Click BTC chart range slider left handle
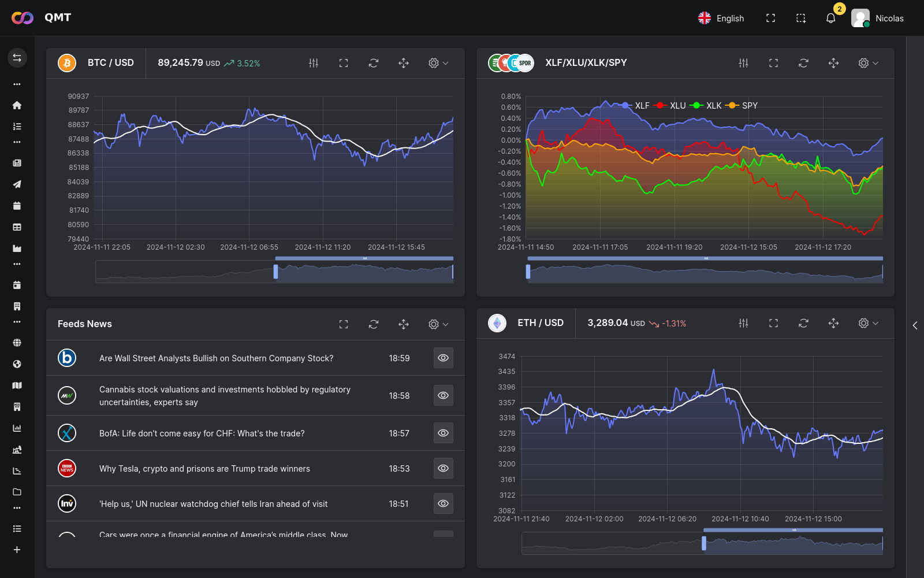924x578 pixels. tap(275, 272)
